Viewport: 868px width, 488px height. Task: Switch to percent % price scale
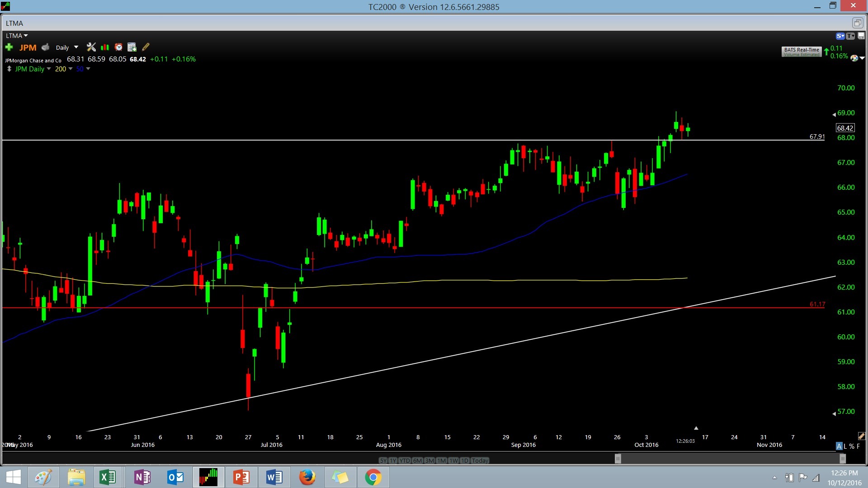pyautogui.click(x=852, y=446)
